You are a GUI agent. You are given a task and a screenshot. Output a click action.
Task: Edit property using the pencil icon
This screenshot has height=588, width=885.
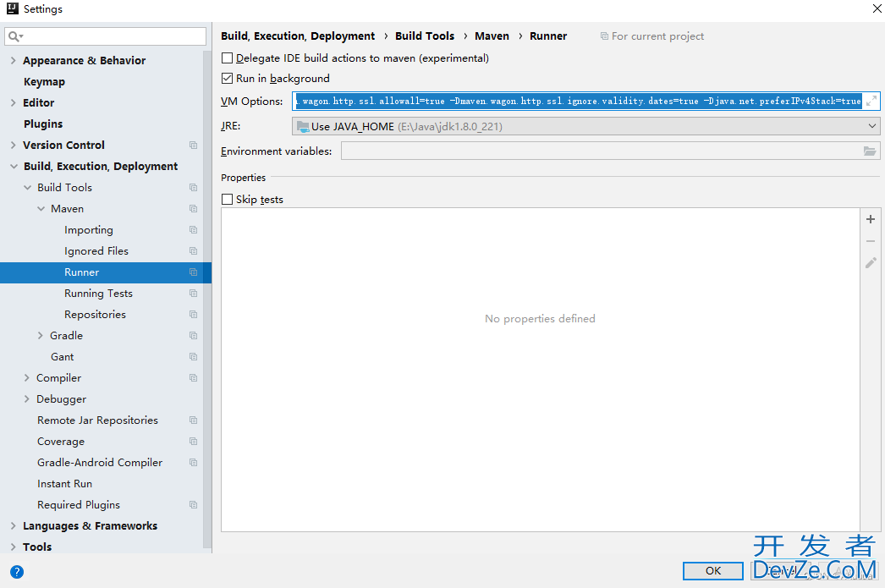(871, 263)
